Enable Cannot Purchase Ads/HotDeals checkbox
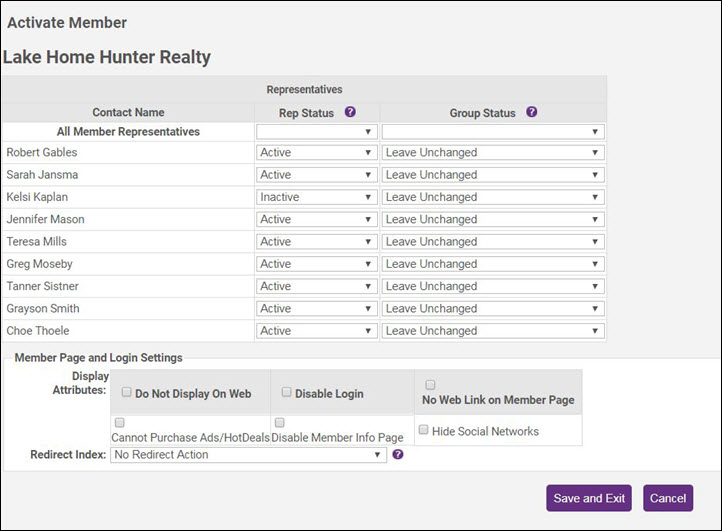 (120, 423)
